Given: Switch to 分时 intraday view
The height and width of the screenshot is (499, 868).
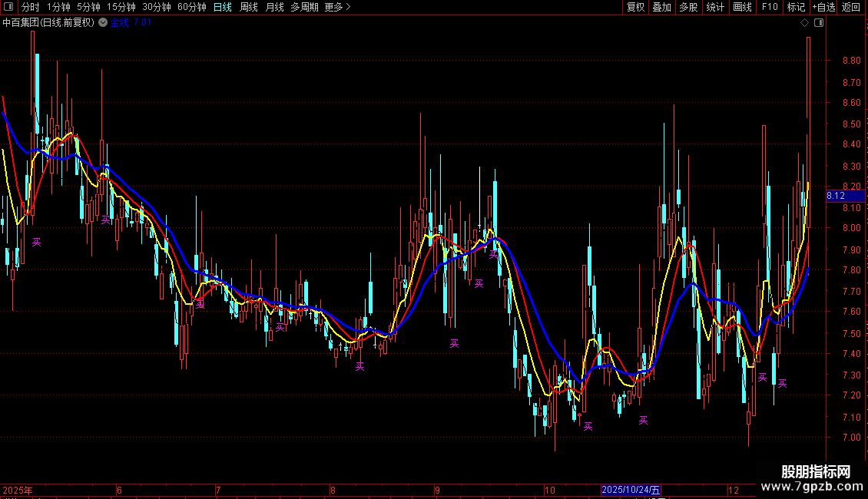Looking at the screenshot, I should [x=31, y=7].
